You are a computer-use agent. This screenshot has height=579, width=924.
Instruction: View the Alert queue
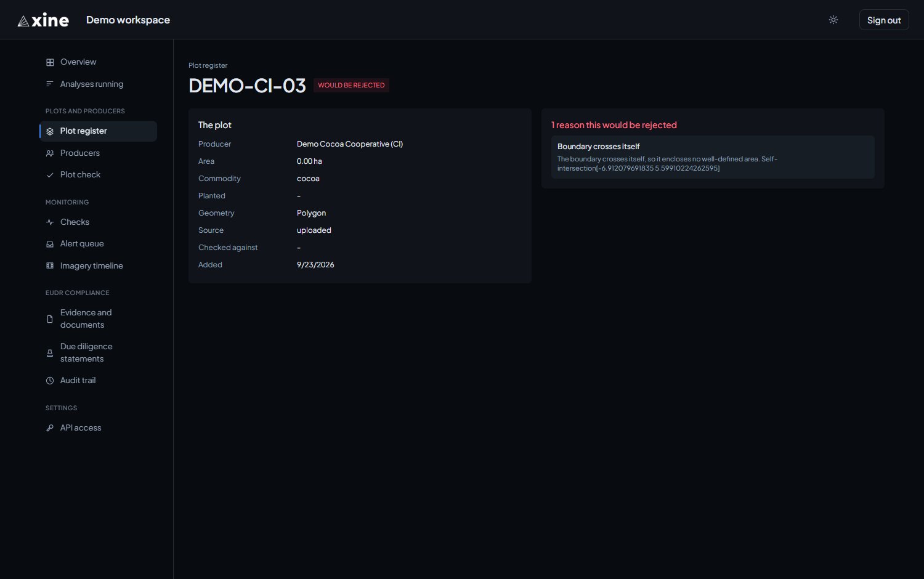[x=99, y=244]
